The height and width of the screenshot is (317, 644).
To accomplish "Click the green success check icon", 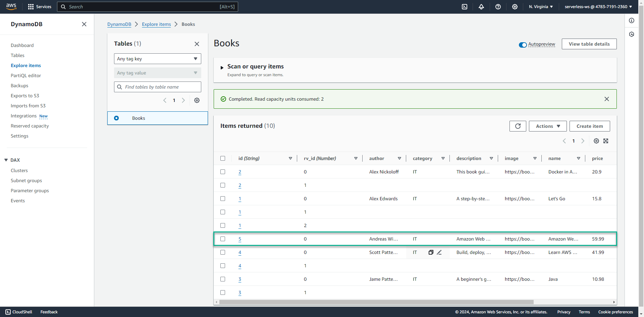I will pos(223,99).
